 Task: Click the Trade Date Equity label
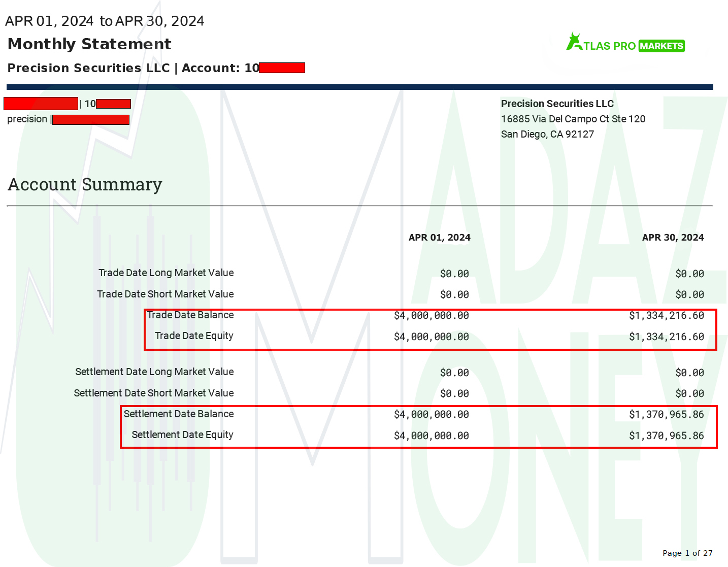point(194,336)
